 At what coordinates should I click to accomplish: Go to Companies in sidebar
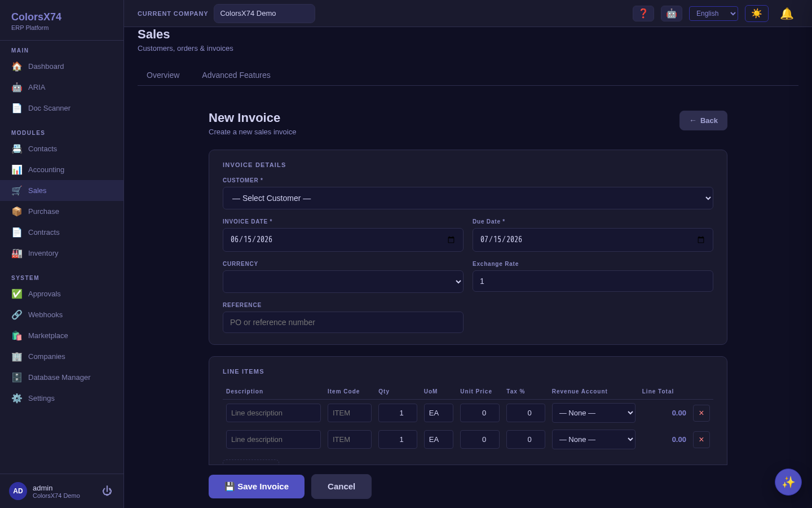pyautogui.click(x=61, y=357)
